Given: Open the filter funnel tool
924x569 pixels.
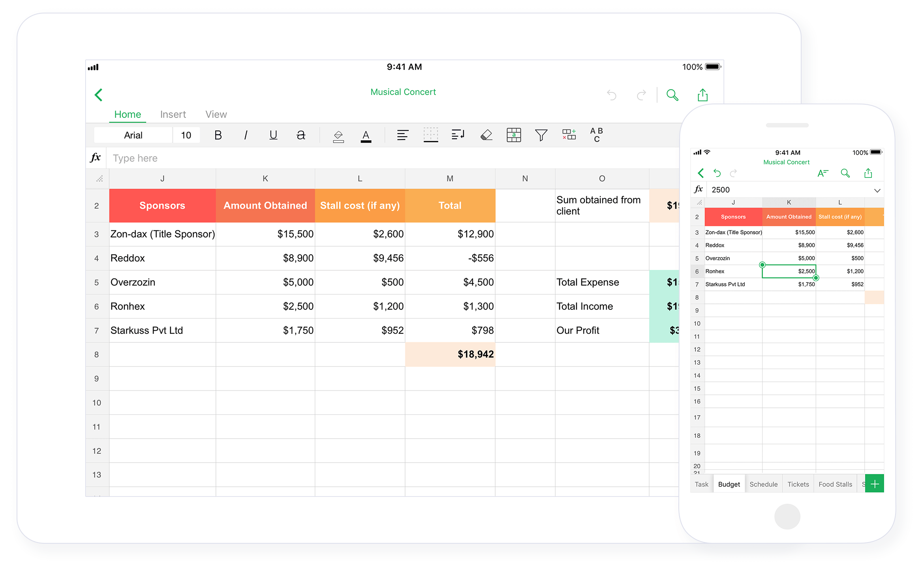Looking at the screenshot, I should (541, 135).
